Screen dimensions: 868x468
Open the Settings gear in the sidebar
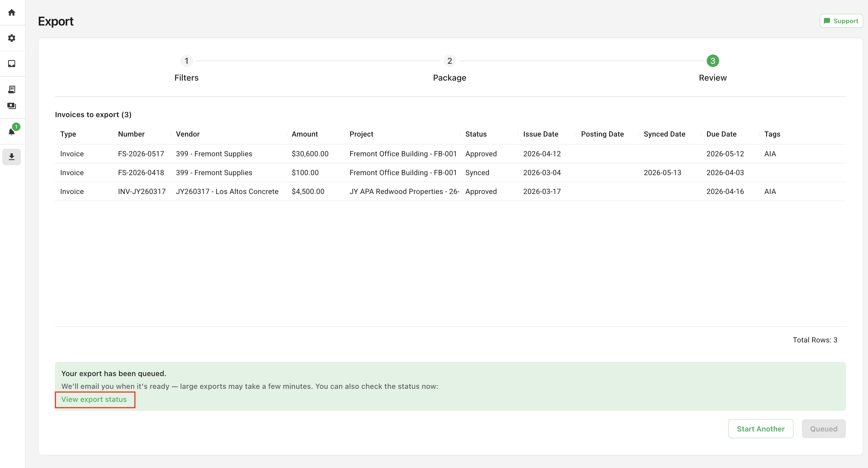[12, 38]
